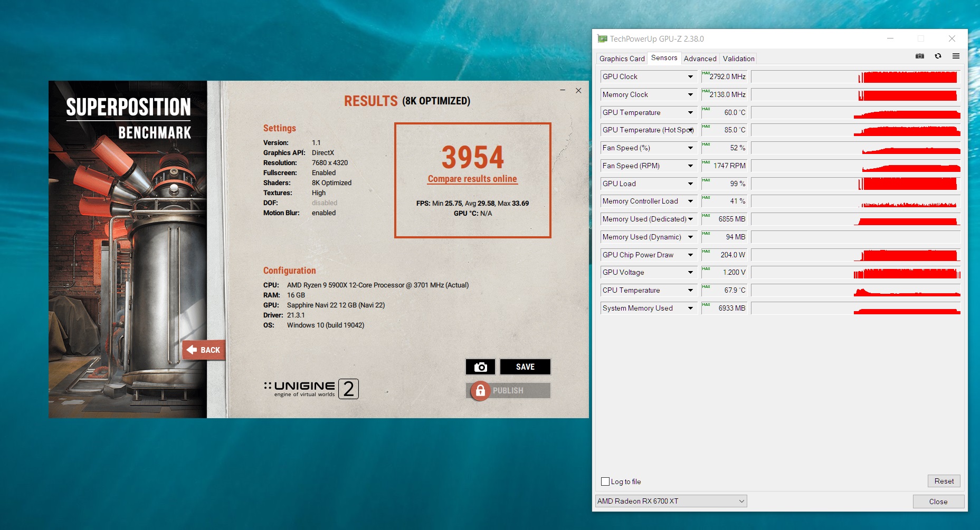980x530 pixels.
Task: Open the Compare results online link
Action: [472, 179]
